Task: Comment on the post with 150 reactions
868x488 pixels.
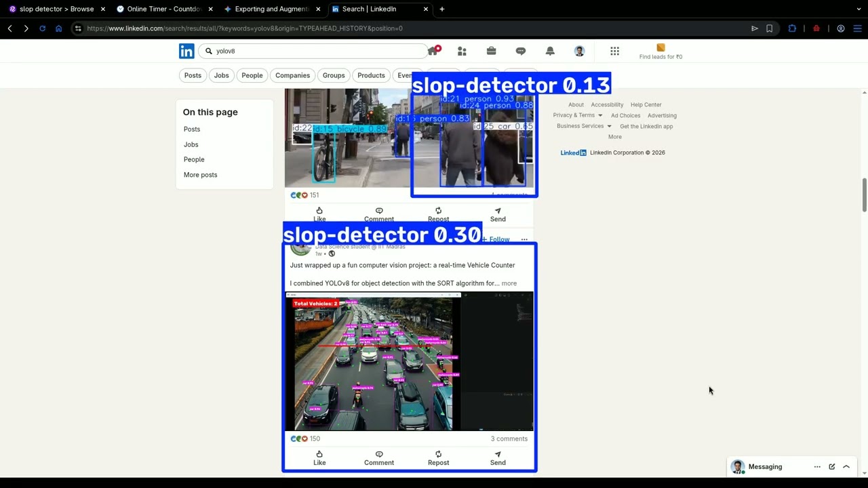Action: click(379, 458)
